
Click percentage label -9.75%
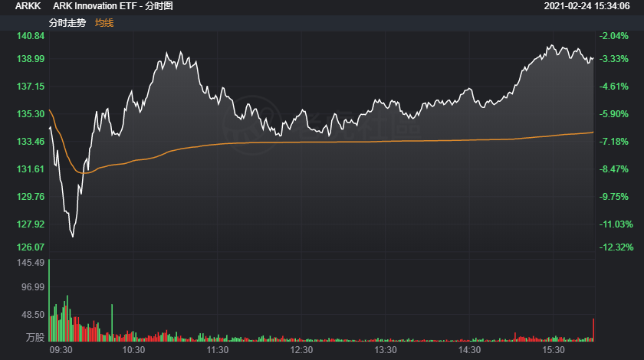pos(613,196)
